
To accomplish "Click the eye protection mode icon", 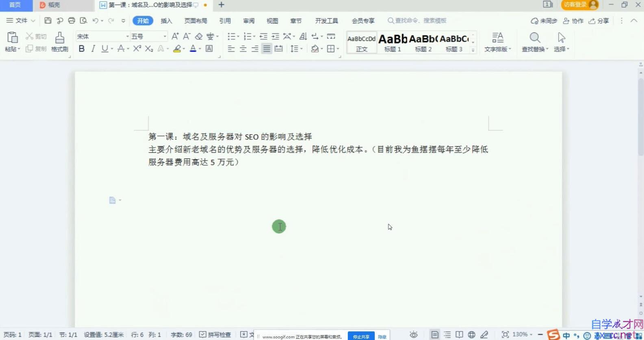I will click(x=414, y=335).
